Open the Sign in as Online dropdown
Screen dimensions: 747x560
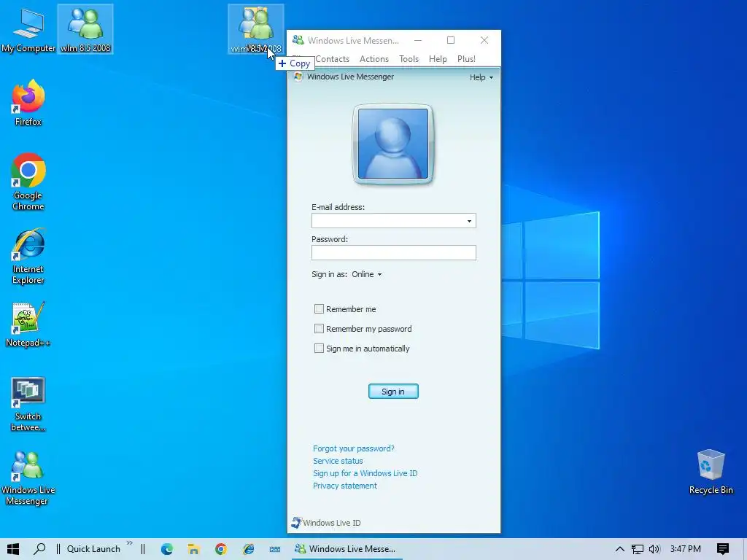[367, 274]
